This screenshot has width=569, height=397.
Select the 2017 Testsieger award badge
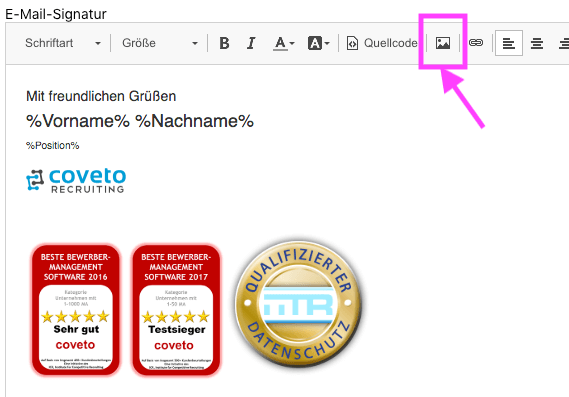176,310
